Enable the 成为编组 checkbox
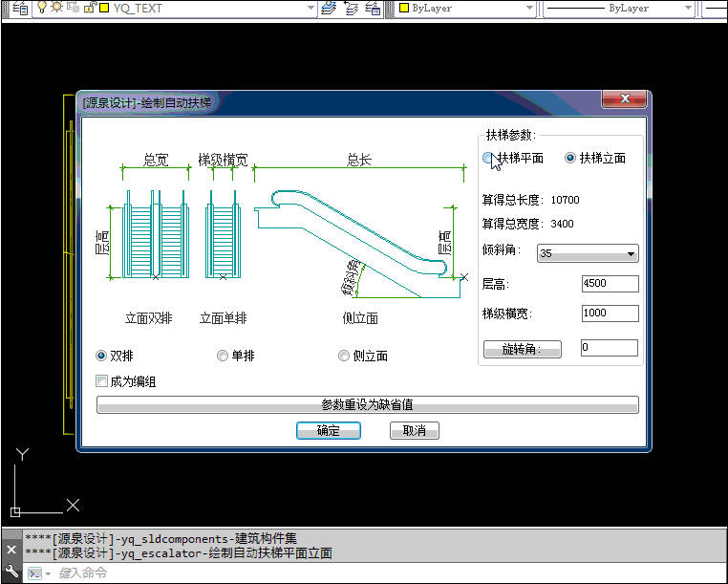728x584 pixels. click(x=101, y=381)
